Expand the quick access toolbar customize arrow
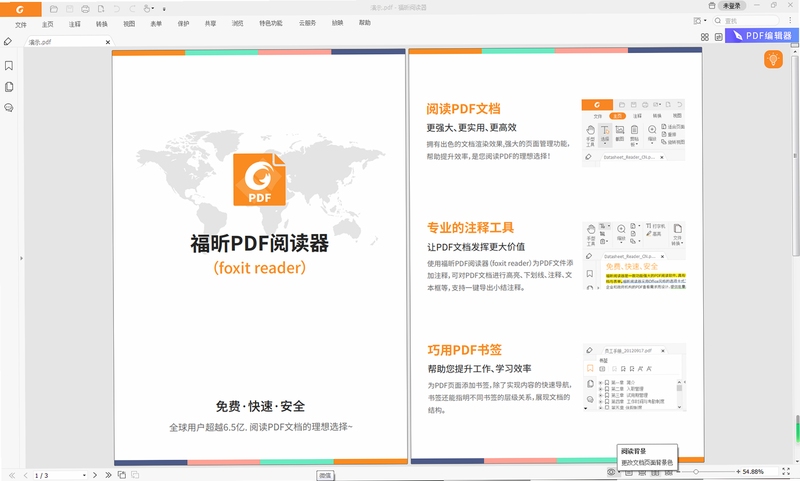800x481 pixels. point(164,9)
